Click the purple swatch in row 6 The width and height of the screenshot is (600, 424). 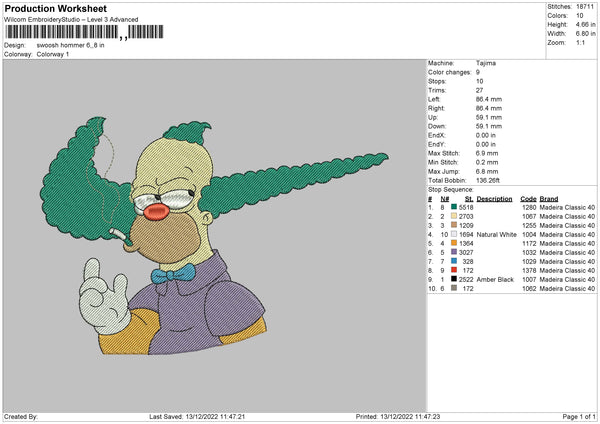pos(454,252)
